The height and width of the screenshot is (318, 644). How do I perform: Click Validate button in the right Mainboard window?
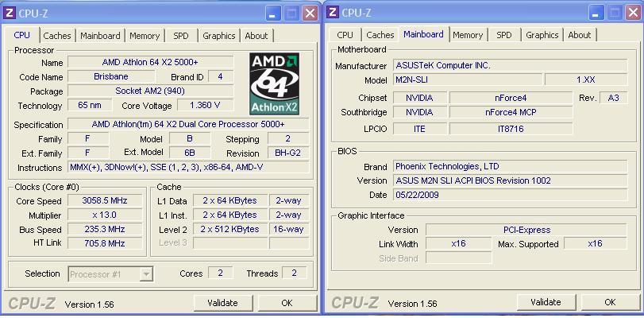(546, 302)
